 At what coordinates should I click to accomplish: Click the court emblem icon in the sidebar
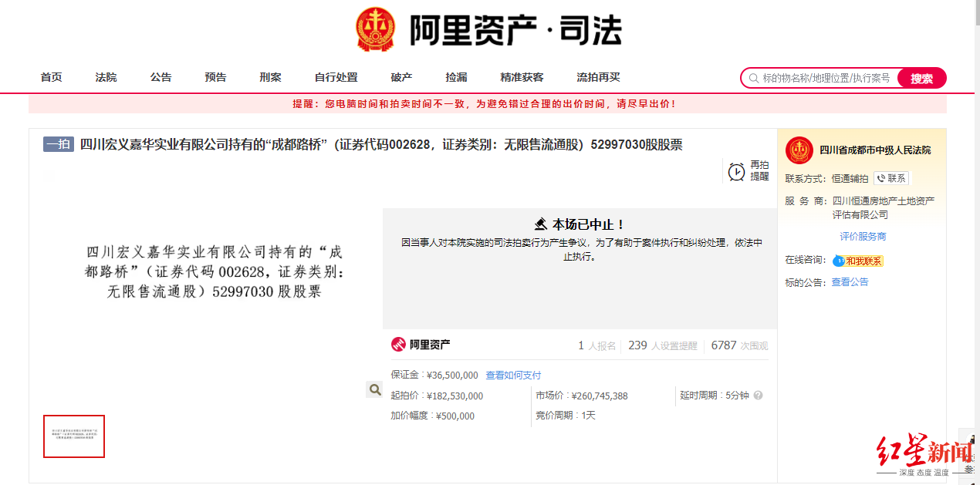(799, 150)
